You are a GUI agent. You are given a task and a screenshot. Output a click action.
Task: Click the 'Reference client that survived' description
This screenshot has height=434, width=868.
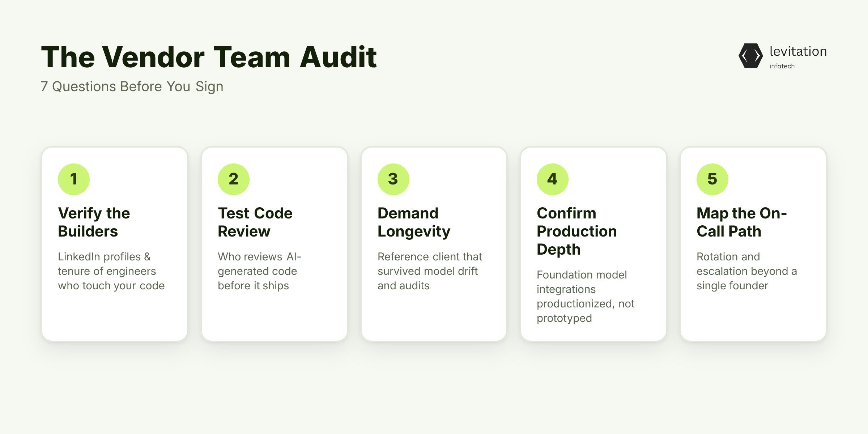pos(430,271)
